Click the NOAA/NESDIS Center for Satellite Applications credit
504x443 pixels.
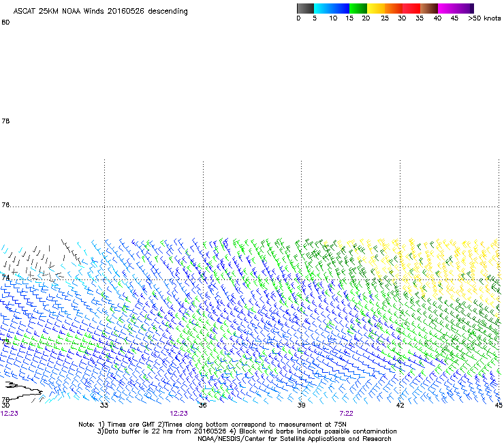pos(294,439)
